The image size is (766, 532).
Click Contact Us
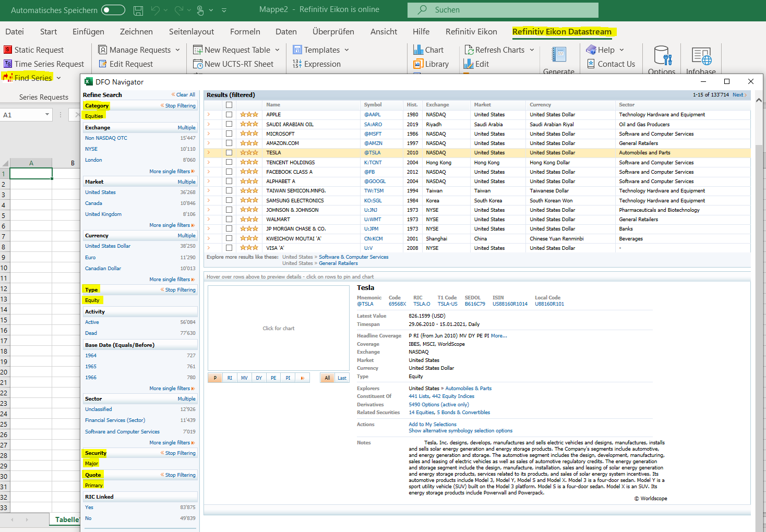click(x=611, y=64)
